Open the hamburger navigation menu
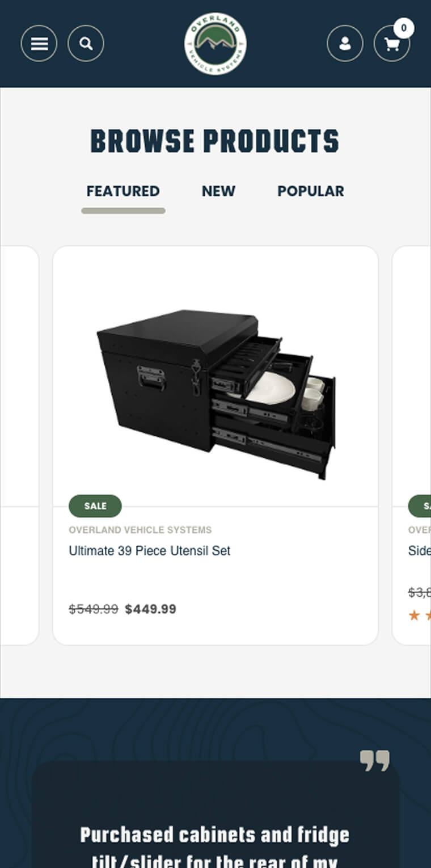Viewport: 431px width, 868px height. 39,44
